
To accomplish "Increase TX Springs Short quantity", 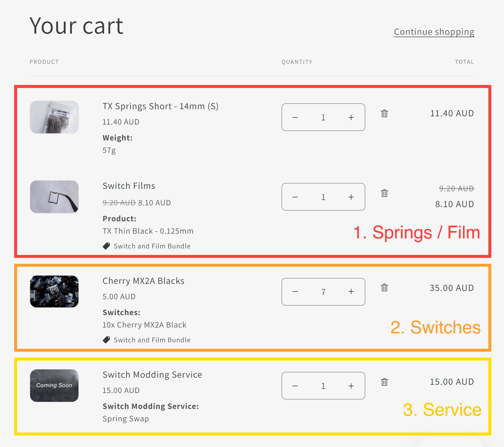I will (x=351, y=117).
